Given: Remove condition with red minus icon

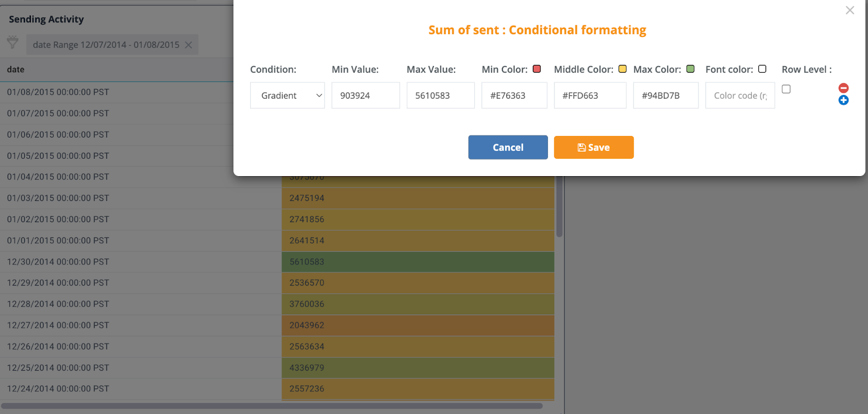Looking at the screenshot, I should point(844,88).
